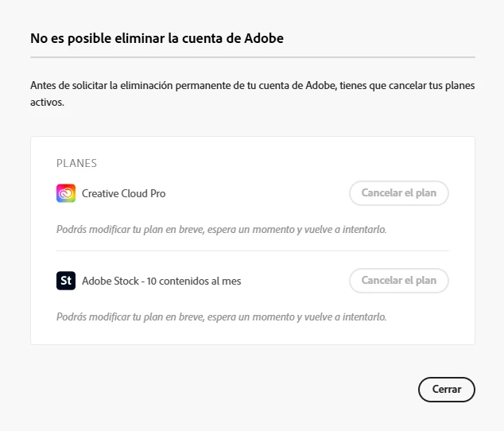Select the Adobe Stock 10 contenidos al mes label

point(161,281)
